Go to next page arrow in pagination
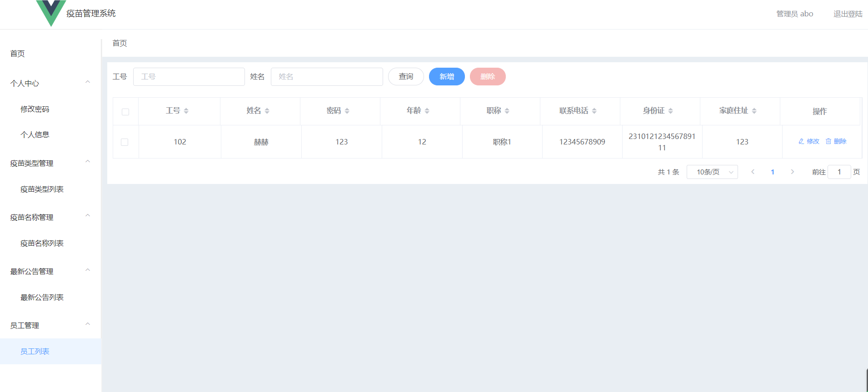Viewport: 868px width, 392px height. 793,172
